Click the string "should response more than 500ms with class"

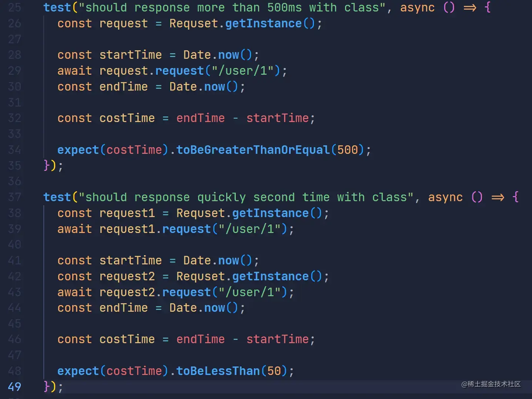pyautogui.click(x=232, y=7)
